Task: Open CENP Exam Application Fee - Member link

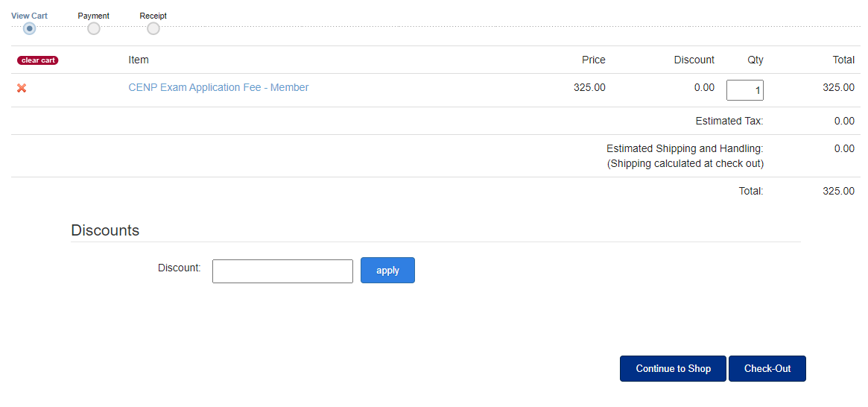Action: (x=218, y=87)
